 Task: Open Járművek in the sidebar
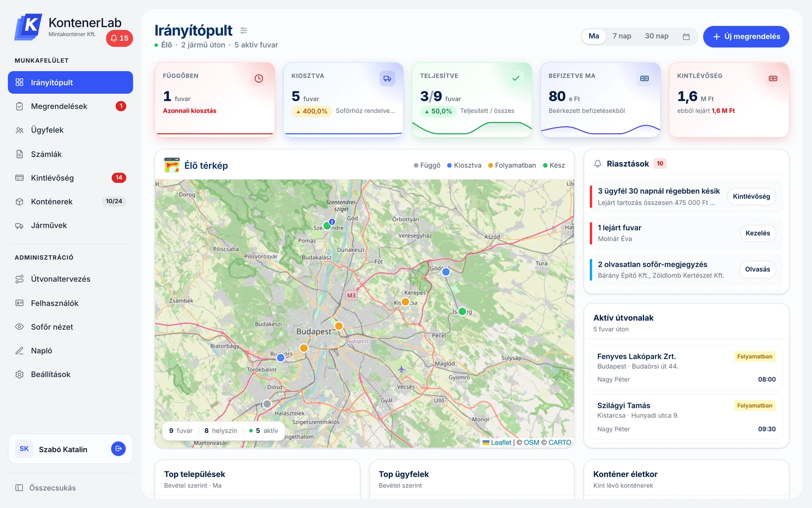[x=71, y=226]
